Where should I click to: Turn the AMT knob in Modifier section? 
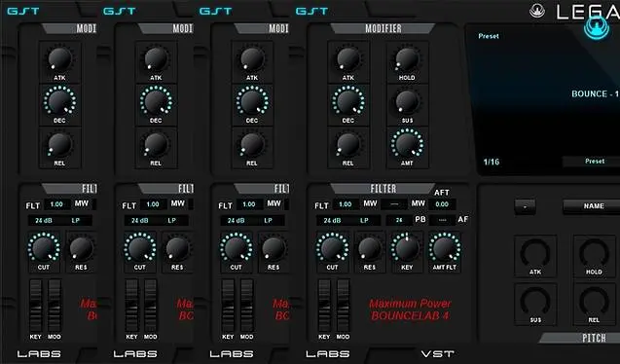(x=407, y=144)
